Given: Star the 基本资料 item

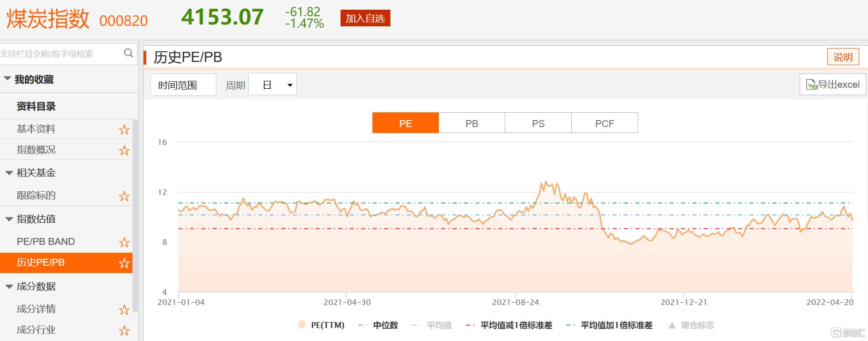Looking at the screenshot, I should click(x=124, y=129).
